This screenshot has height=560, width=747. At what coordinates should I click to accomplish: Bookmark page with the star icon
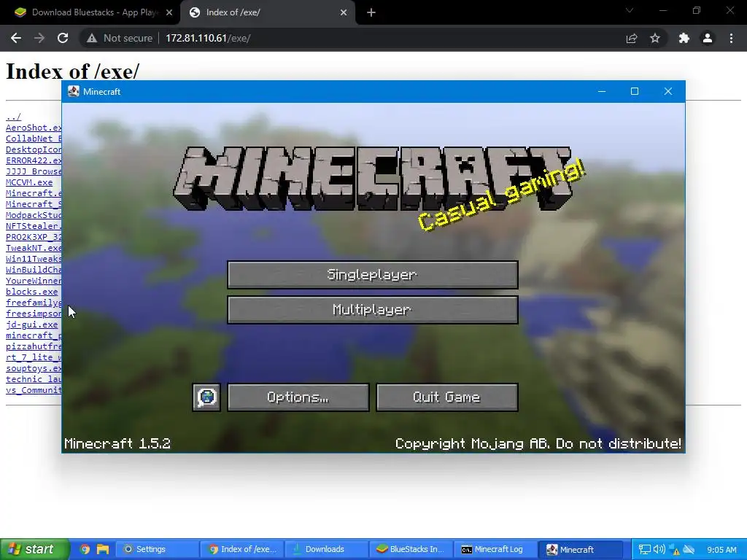point(655,38)
